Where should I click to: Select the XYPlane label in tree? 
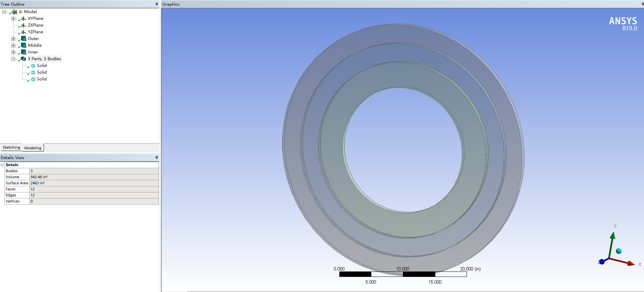click(36, 19)
